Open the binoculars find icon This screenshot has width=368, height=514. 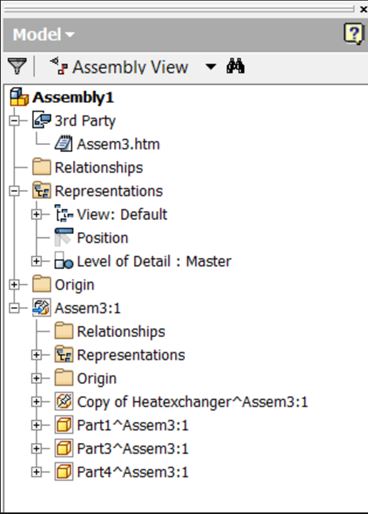pyautogui.click(x=235, y=66)
